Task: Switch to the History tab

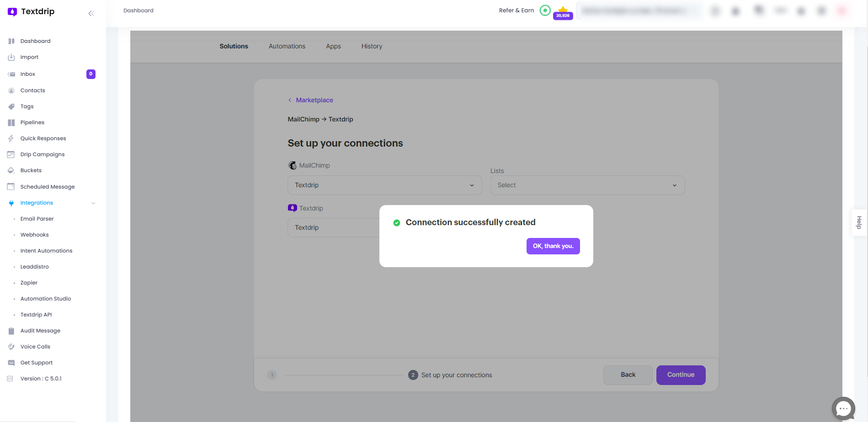Action: coord(372,46)
